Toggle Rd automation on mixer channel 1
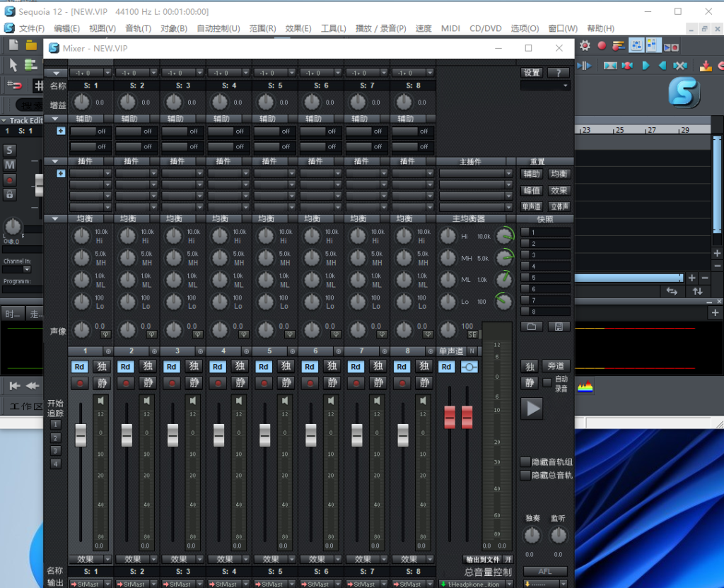The image size is (724, 588). coord(79,367)
